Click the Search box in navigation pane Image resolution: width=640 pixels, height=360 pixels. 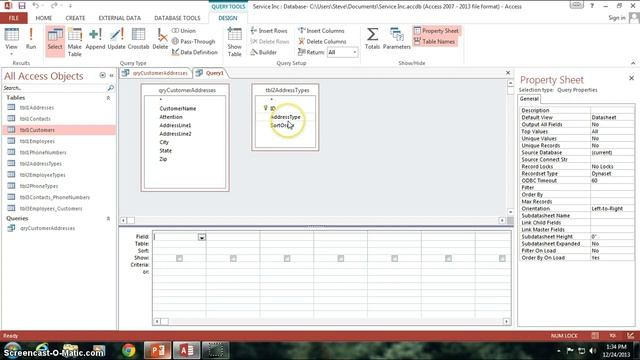click(54, 88)
